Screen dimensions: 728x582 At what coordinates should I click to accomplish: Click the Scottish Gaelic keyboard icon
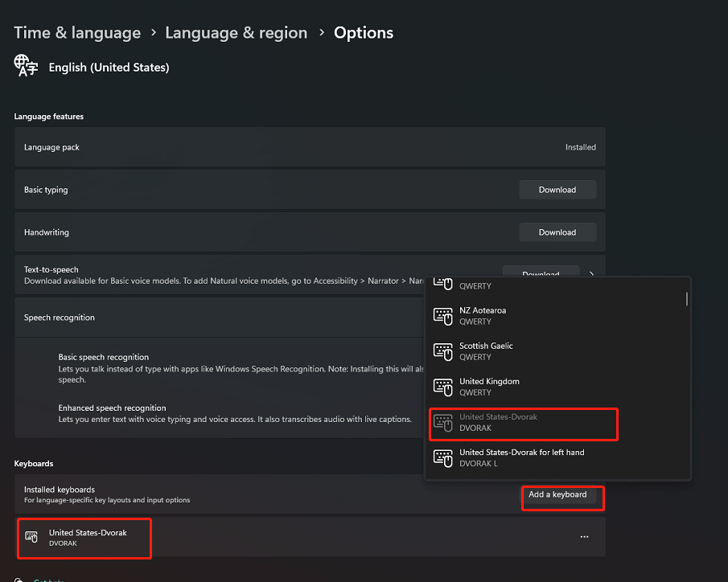pos(442,351)
